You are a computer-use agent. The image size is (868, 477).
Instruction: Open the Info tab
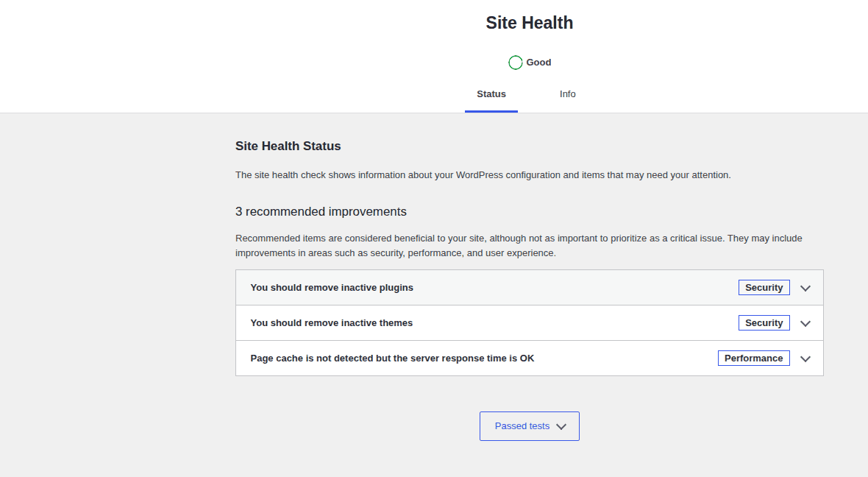pos(567,94)
